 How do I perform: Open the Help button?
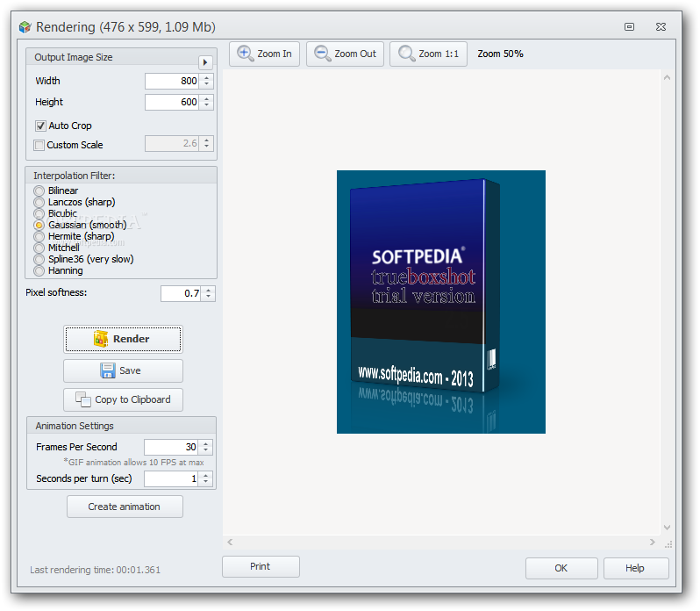tap(636, 568)
